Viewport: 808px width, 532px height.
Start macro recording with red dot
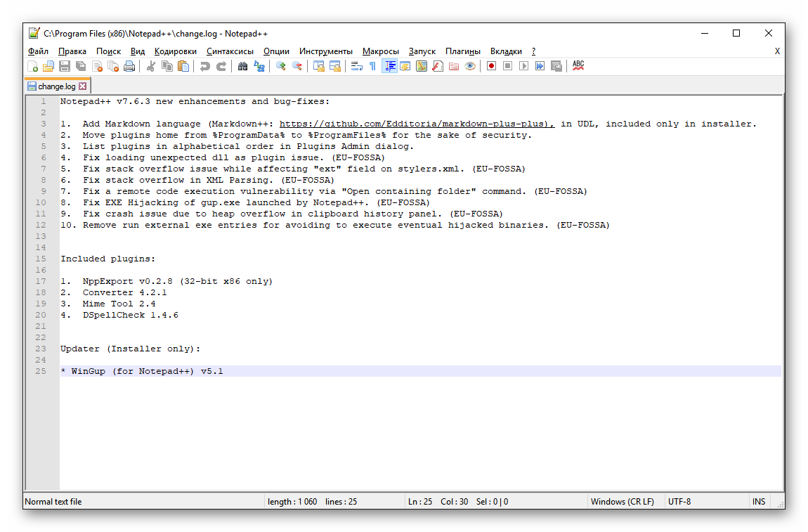coord(492,66)
